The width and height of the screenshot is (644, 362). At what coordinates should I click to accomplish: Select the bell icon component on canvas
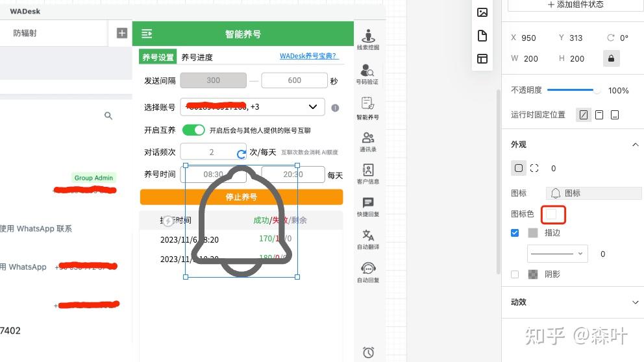pos(241,221)
